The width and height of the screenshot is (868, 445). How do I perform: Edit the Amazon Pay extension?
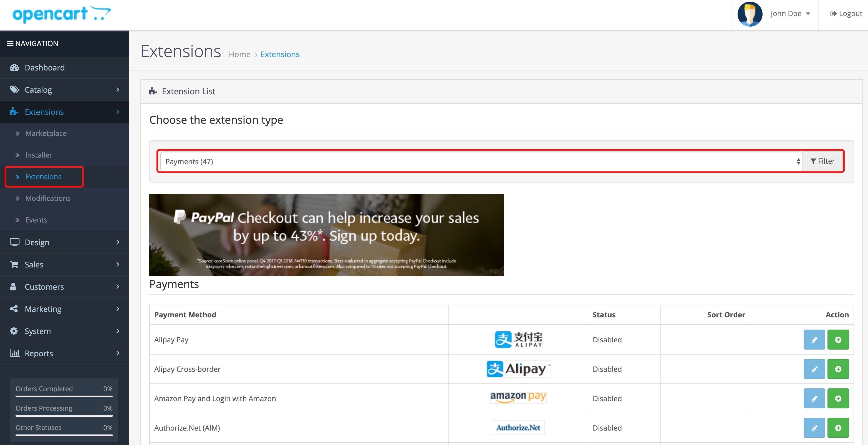[x=814, y=398]
